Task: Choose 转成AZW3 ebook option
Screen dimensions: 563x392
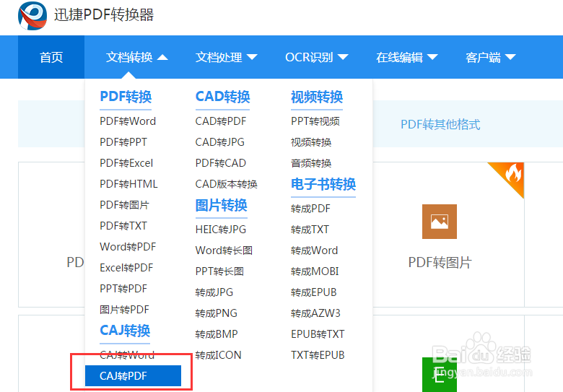Action: pos(315,313)
